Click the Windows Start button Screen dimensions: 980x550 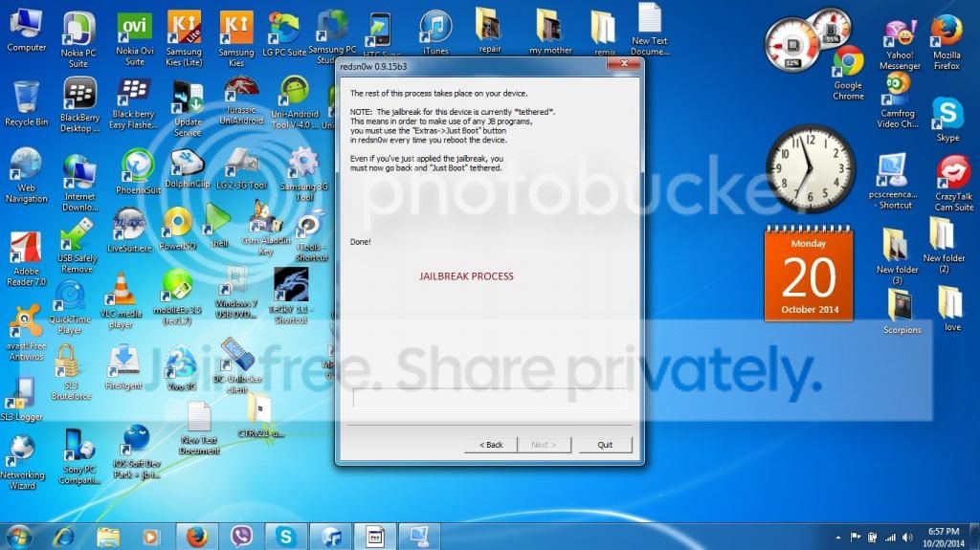pyautogui.click(x=19, y=536)
